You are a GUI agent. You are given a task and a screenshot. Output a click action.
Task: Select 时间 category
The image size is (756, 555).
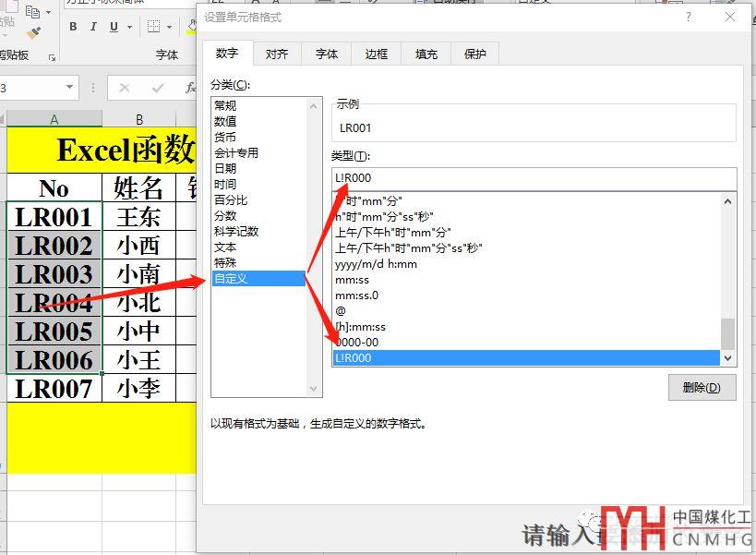(259, 184)
